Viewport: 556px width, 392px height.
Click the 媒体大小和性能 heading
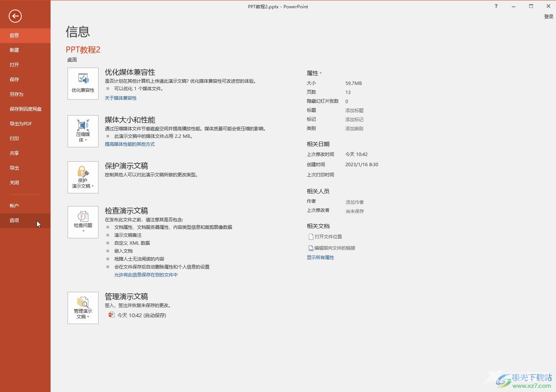pos(130,120)
